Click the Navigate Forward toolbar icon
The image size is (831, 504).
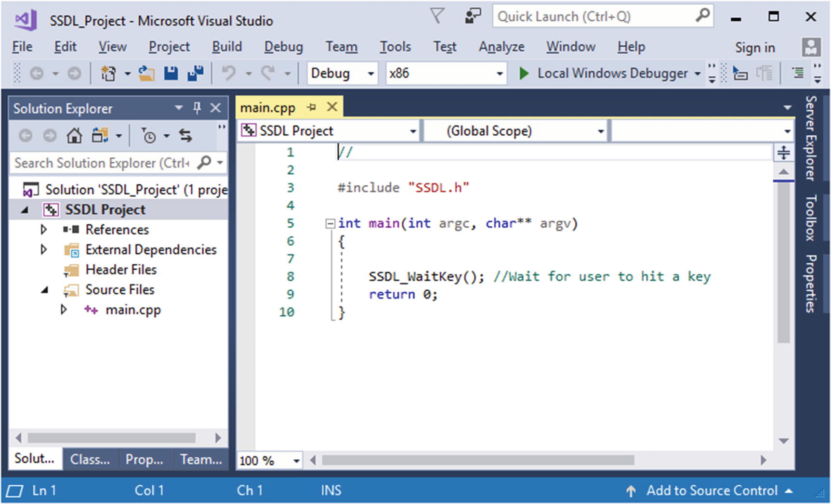point(74,74)
